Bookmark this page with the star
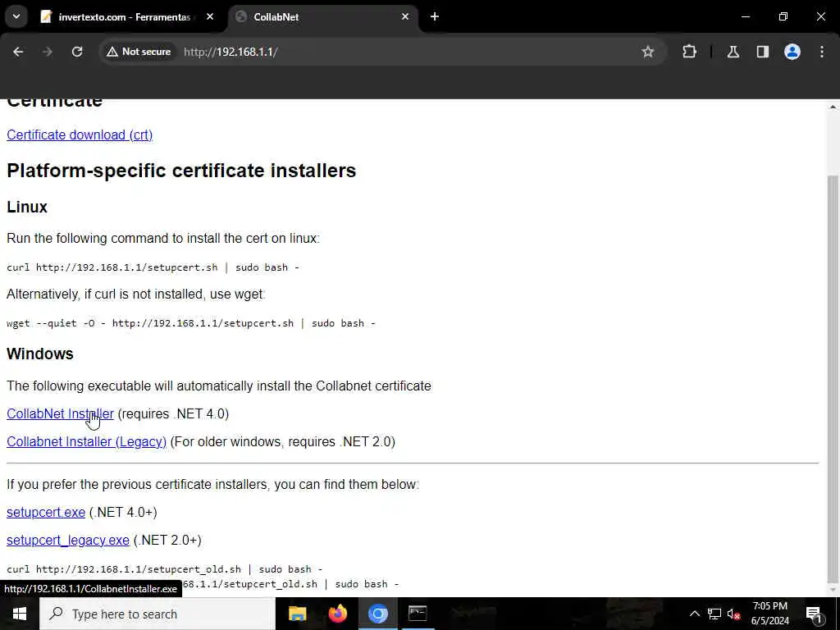840x630 pixels. 648,52
